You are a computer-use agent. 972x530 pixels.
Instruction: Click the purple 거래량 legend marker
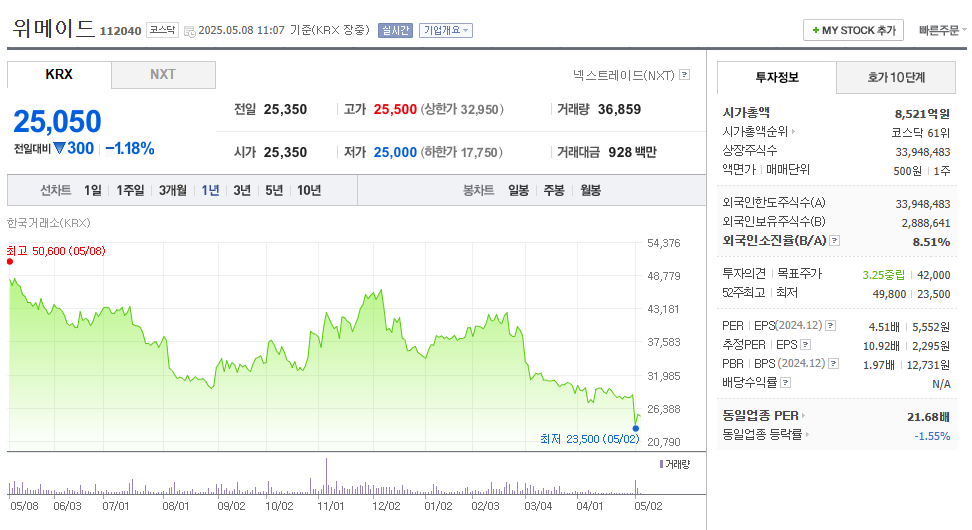[661, 464]
